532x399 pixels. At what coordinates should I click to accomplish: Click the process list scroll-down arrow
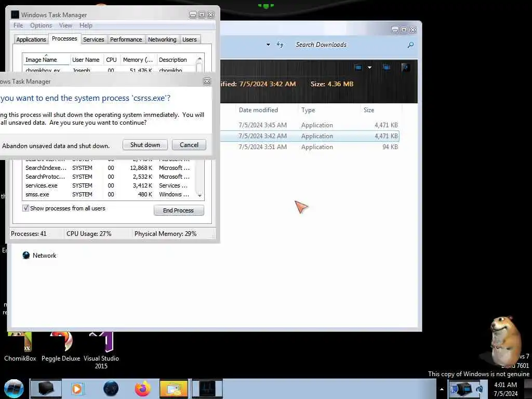[x=199, y=196]
